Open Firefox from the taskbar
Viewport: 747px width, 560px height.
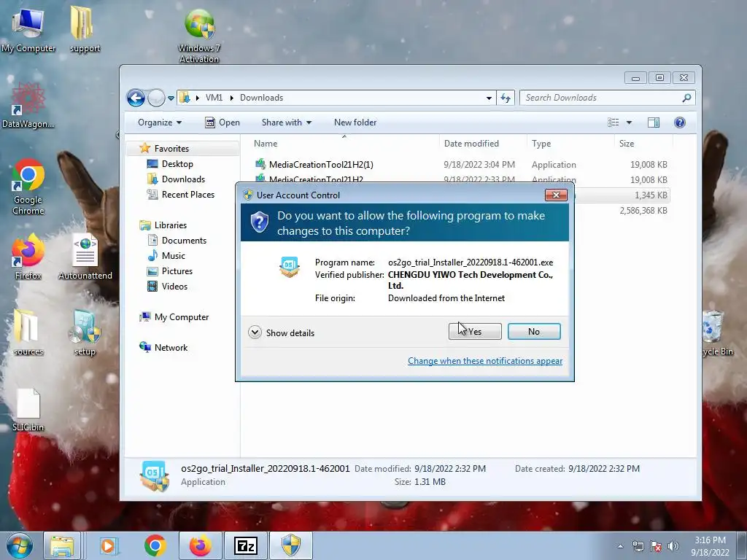[201, 545]
